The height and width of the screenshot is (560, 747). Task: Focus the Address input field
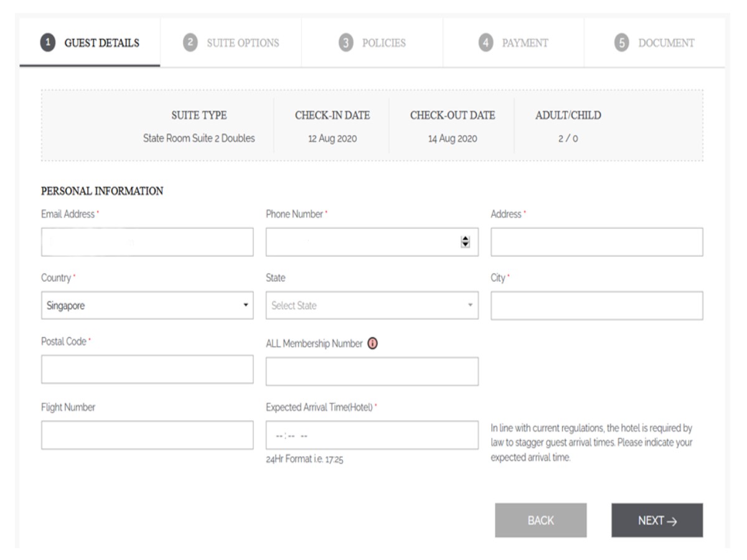597,242
